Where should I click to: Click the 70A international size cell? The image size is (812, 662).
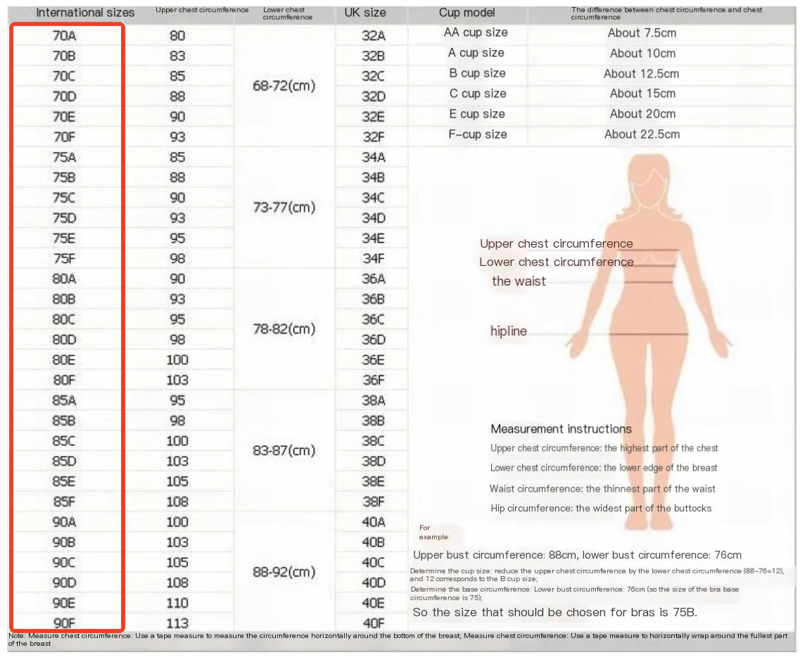click(64, 36)
